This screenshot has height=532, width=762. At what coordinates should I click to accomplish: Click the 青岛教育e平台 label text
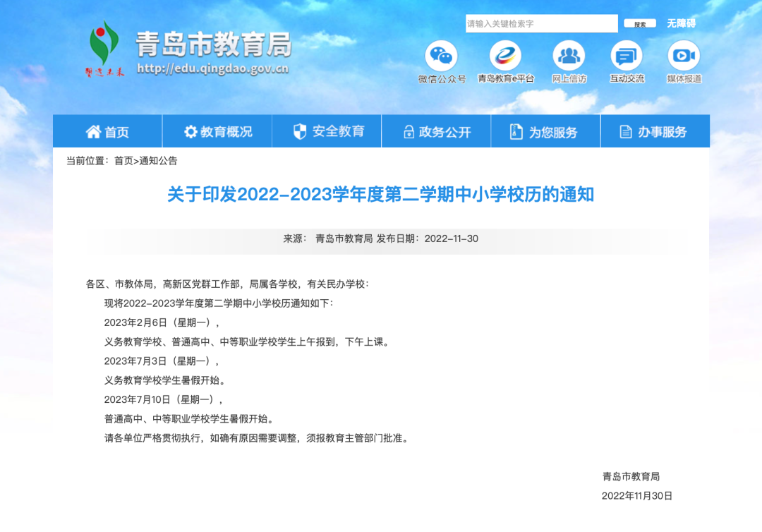pos(505,79)
